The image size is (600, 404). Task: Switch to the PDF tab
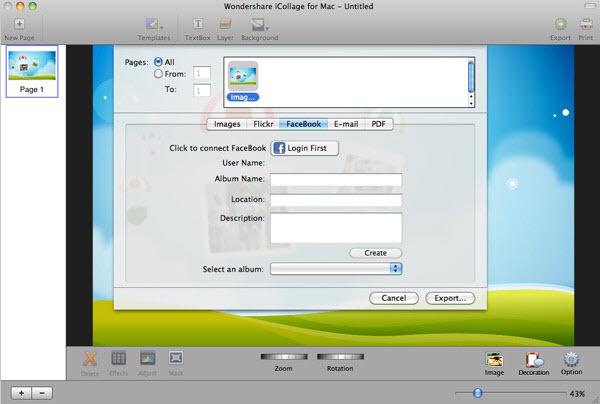click(378, 124)
